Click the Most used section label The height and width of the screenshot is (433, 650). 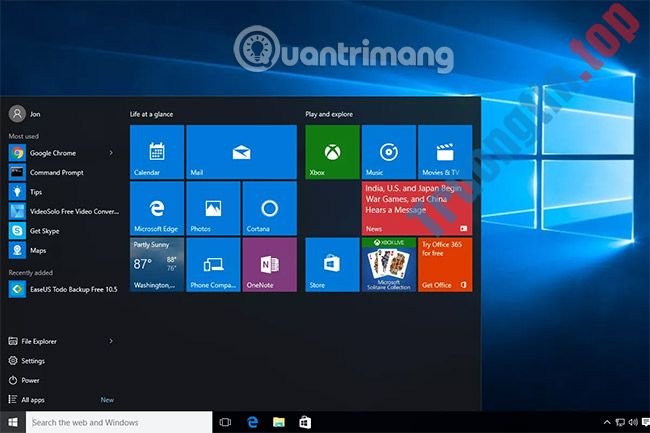pyautogui.click(x=24, y=136)
